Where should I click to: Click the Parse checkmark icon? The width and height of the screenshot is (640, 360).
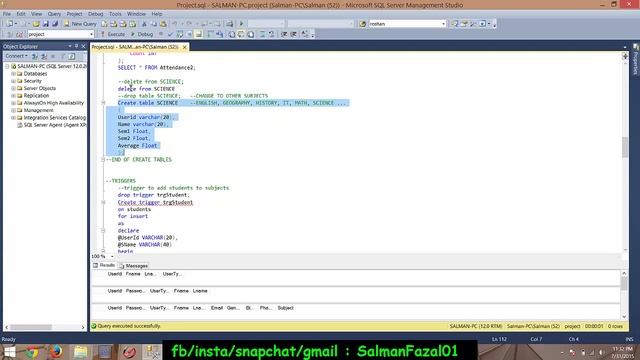pyautogui.click(x=171, y=34)
